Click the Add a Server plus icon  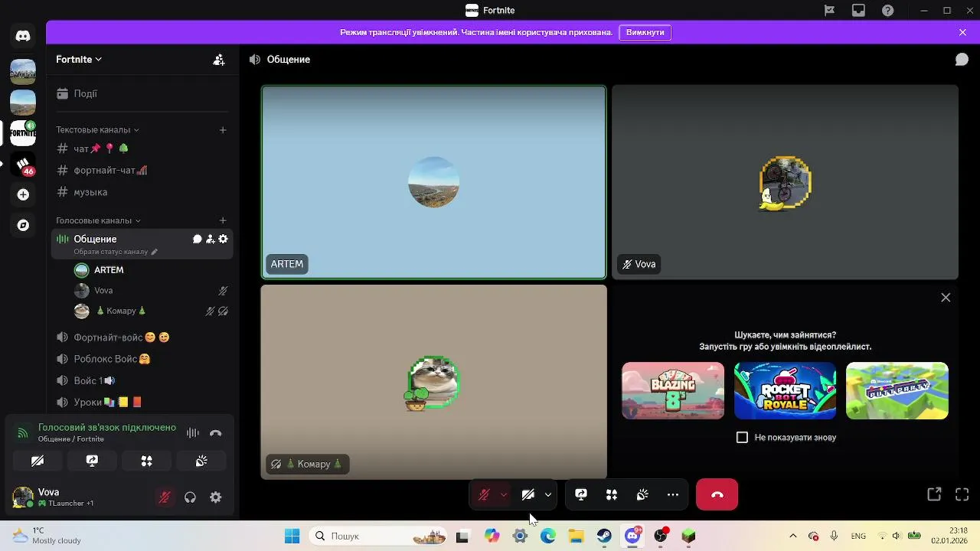pyautogui.click(x=23, y=194)
